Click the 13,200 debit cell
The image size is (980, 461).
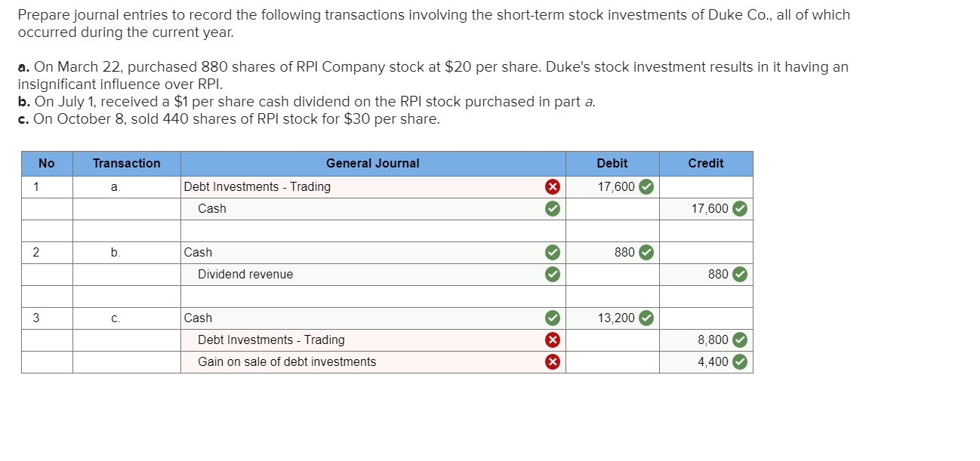coord(612,318)
